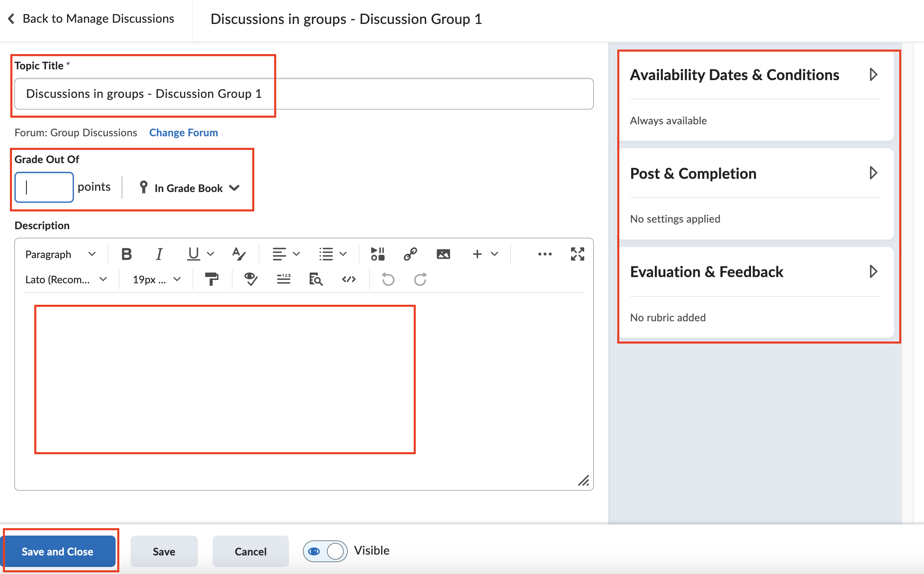The image size is (924, 574).
Task: Expand the Availability Dates & Conditions section
Action: [x=874, y=74]
